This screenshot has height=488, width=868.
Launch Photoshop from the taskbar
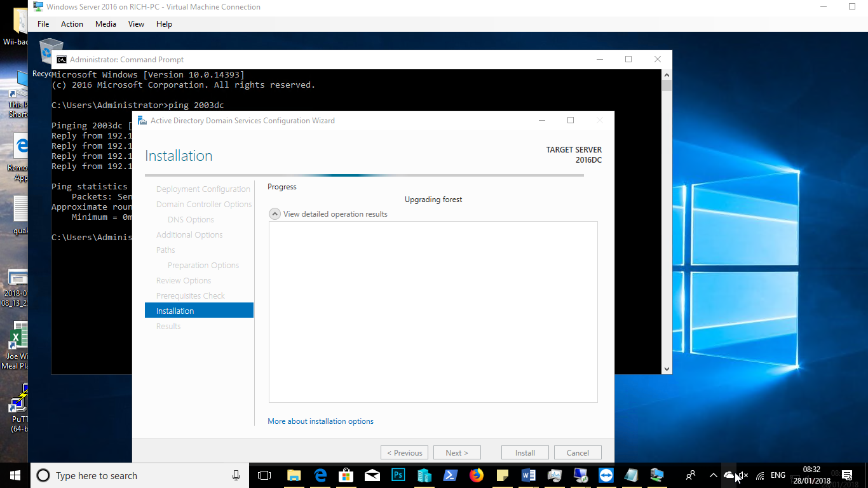(x=398, y=475)
